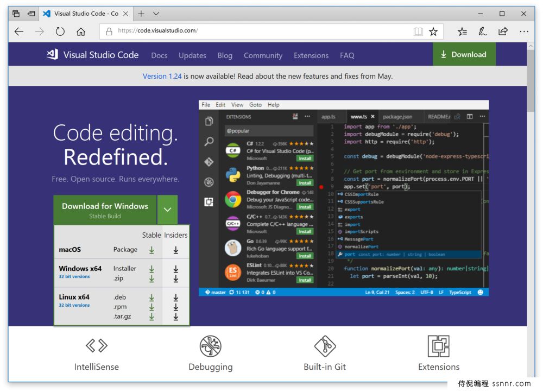
Task: Open Windows 32 bit versions link
Action: click(x=74, y=277)
